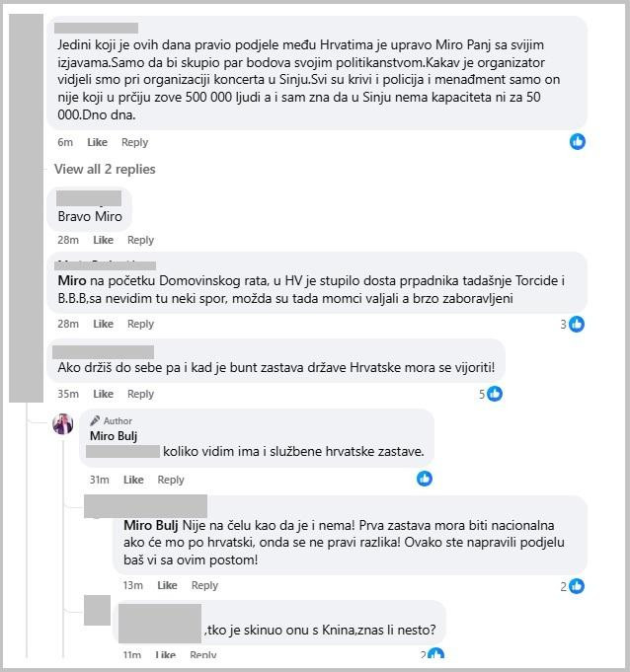Viewport: 630px width, 672px height.
Task: Open reactions on the Domovinskog rata comment
Action: [x=577, y=324]
